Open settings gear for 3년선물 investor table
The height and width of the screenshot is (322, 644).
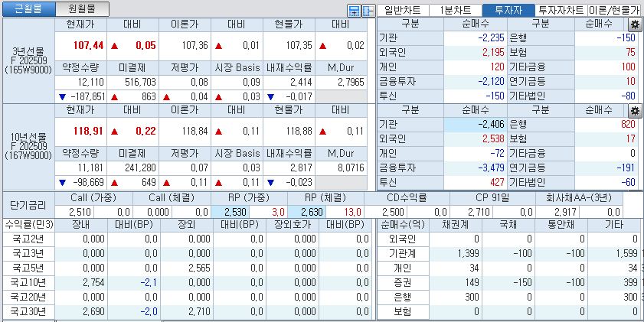[635, 24]
